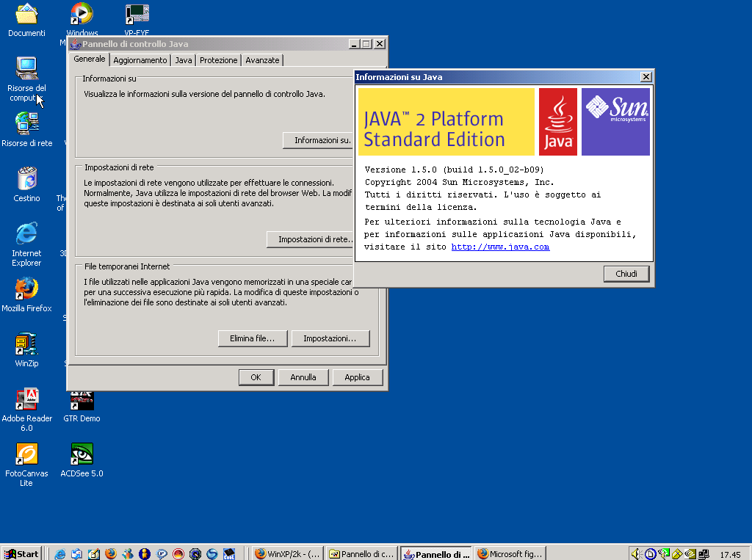
Task: Open Impostazioni di rete... network settings
Action: pos(311,239)
